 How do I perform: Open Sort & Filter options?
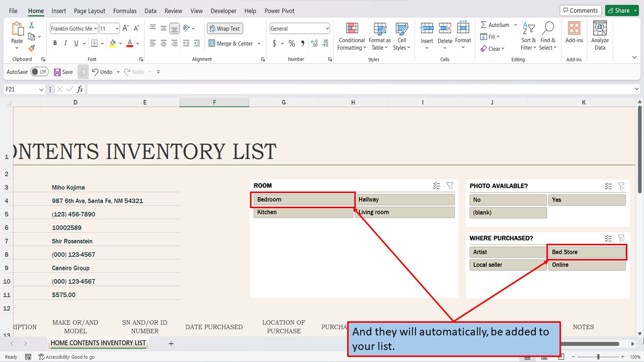pyautogui.click(x=528, y=36)
